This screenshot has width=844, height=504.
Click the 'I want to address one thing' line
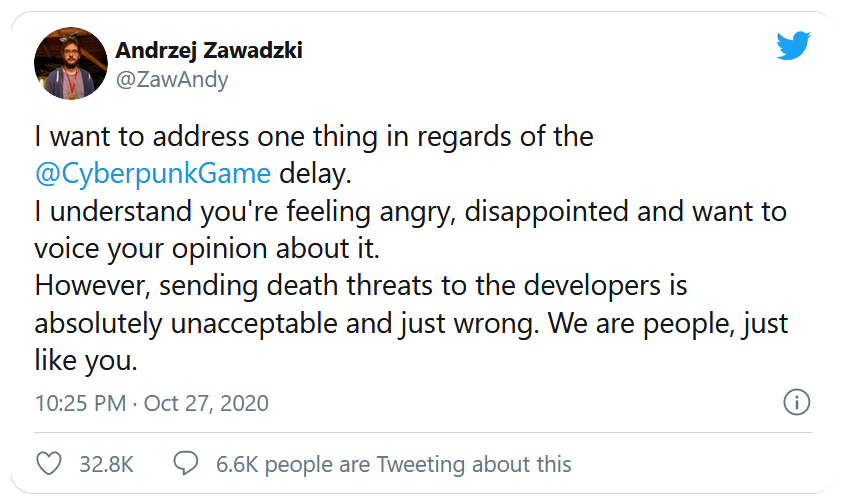314,135
